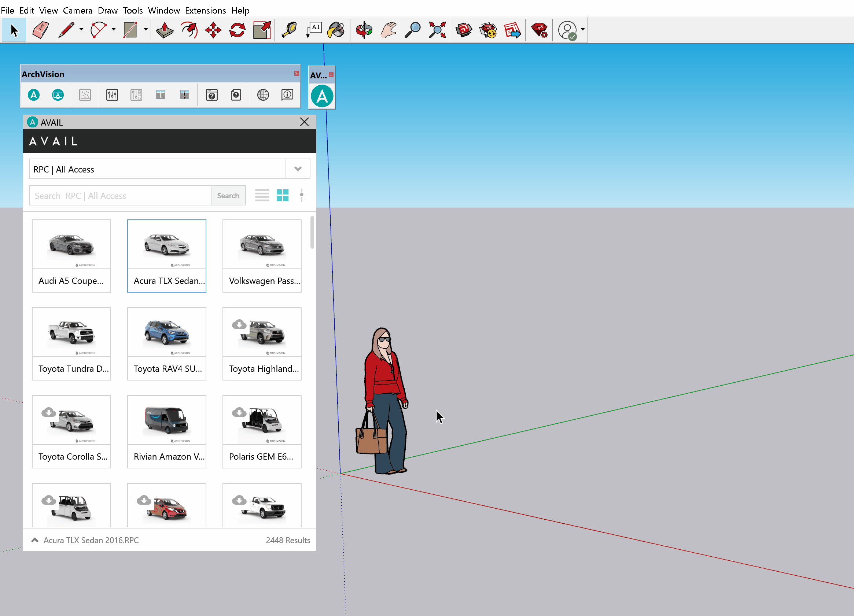This screenshot has width=854, height=616.
Task: Open the ArchVision help document icon
Action: 236,95
